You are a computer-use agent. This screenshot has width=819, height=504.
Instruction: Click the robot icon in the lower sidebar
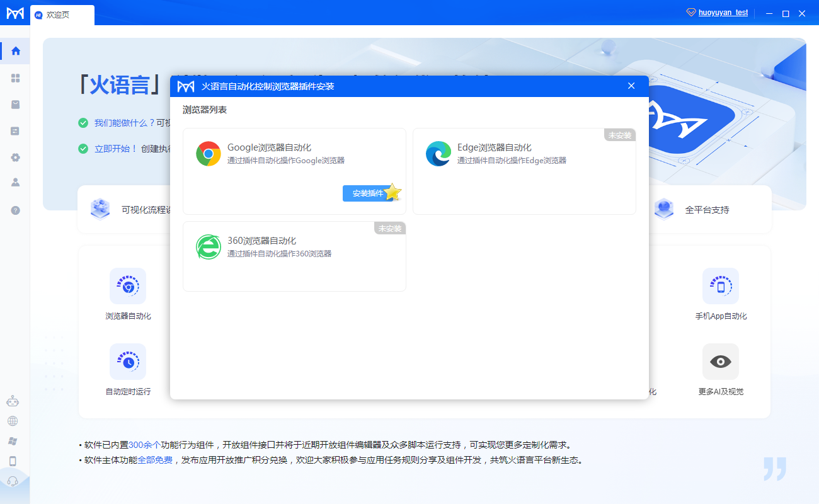13,401
